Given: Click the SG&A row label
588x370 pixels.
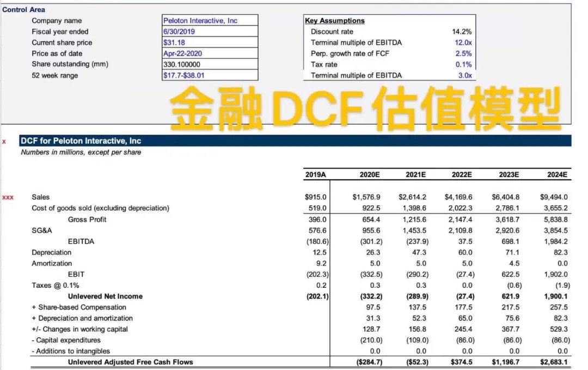Looking at the screenshot, I should point(41,231).
